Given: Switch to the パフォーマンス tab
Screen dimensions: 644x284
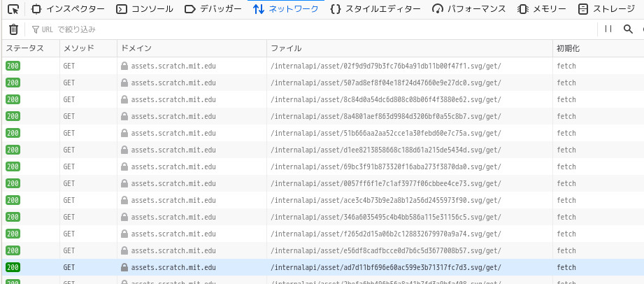Looking at the screenshot, I should (468, 9).
